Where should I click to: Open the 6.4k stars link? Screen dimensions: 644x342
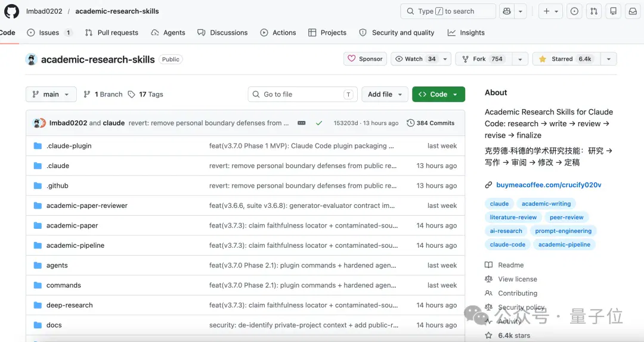pyautogui.click(x=507, y=335)
